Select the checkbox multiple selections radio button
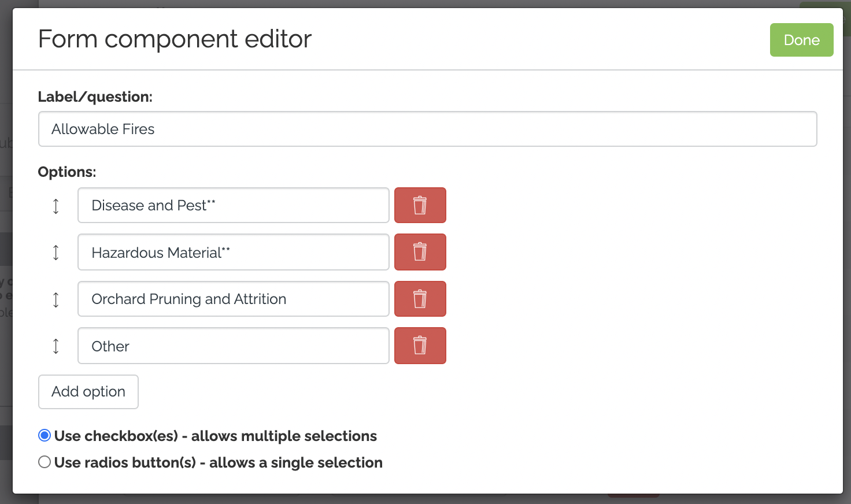This screenshot has height=504, width=851. [x=44, y=435]
